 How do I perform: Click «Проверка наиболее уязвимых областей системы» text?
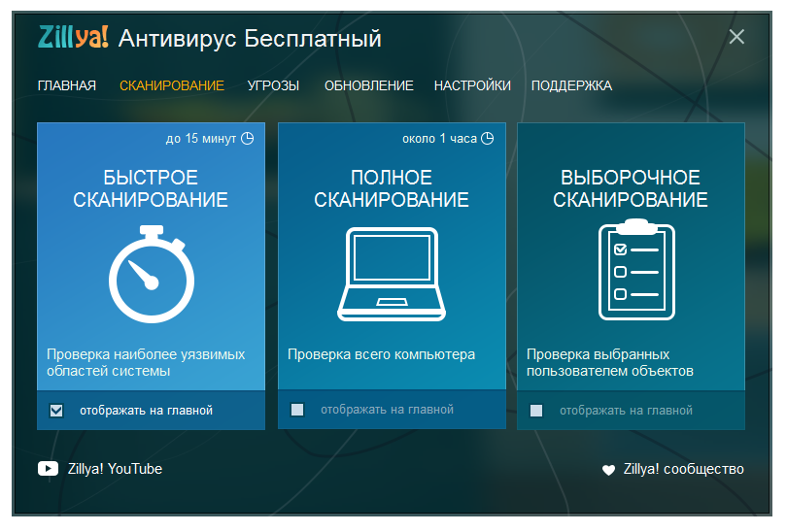click(146, 362)
